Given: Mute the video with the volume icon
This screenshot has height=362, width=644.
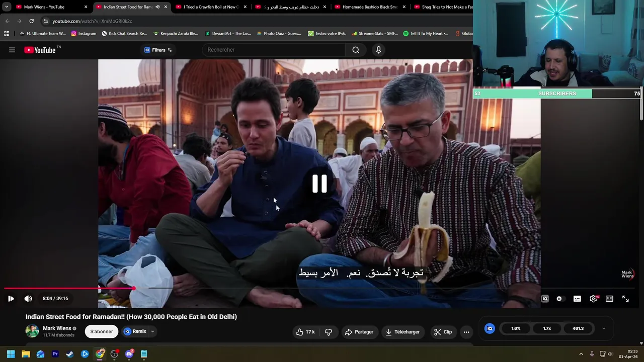Looking at the screenshot, I should (x=28, y=299).
